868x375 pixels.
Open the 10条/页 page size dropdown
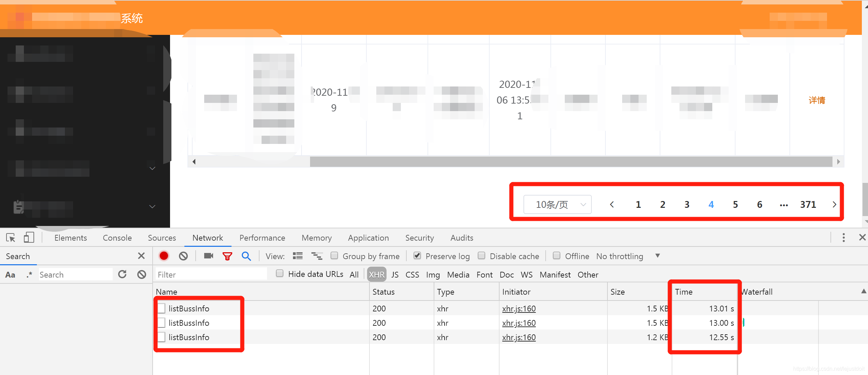click(557, 204)
